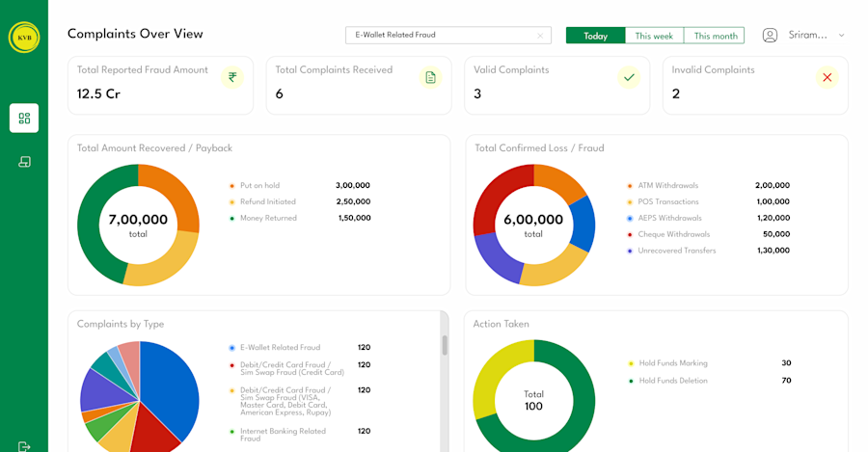
Task: Click the Sriram username label
Action: click(x=807, y=35)
